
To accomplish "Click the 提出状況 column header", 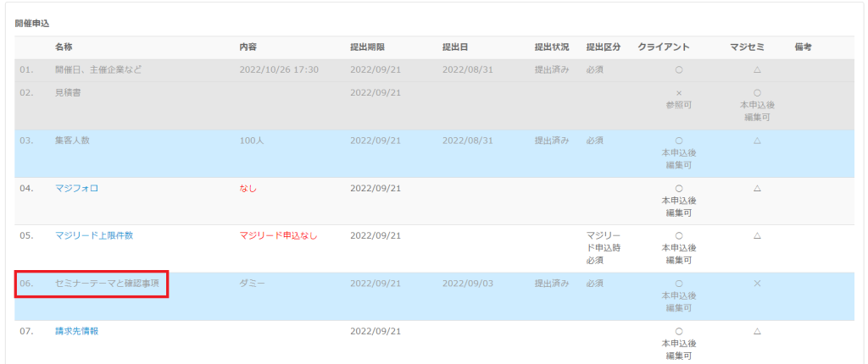I will [x=551, y=47].
